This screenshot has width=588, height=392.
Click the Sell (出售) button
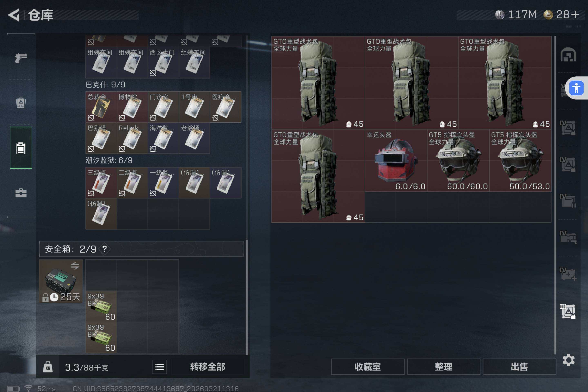[519, 367]
